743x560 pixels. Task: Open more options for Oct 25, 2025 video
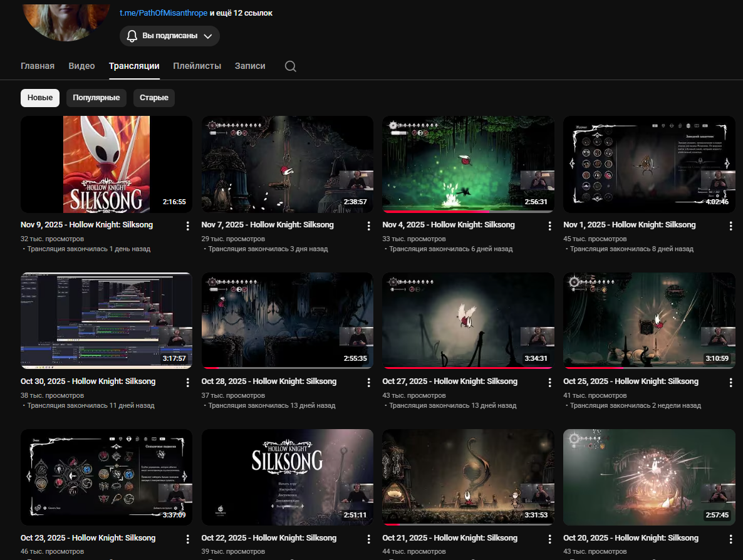pyautogui.click(x=730, y=382)
